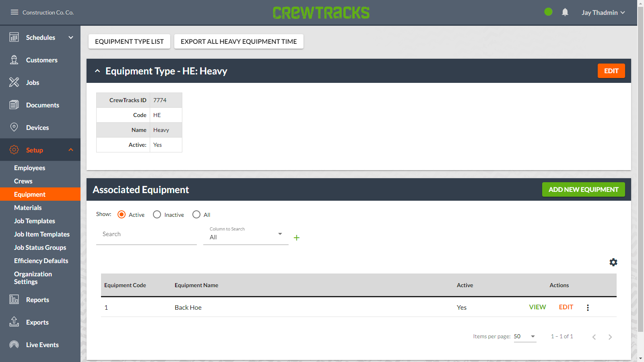Open the notifications bell

[x=565, y=12]
